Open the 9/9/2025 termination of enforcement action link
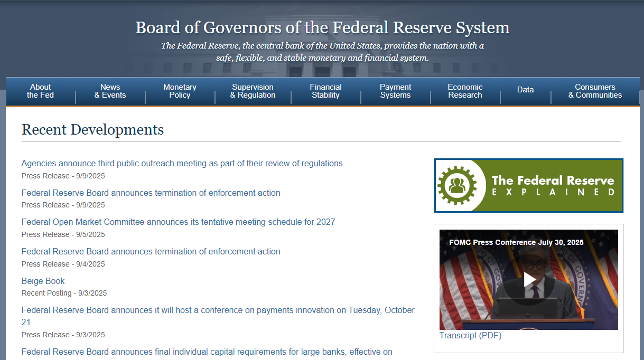Image resolution: width=644 pixels, height=360 pixels. [x=151, y=193]
